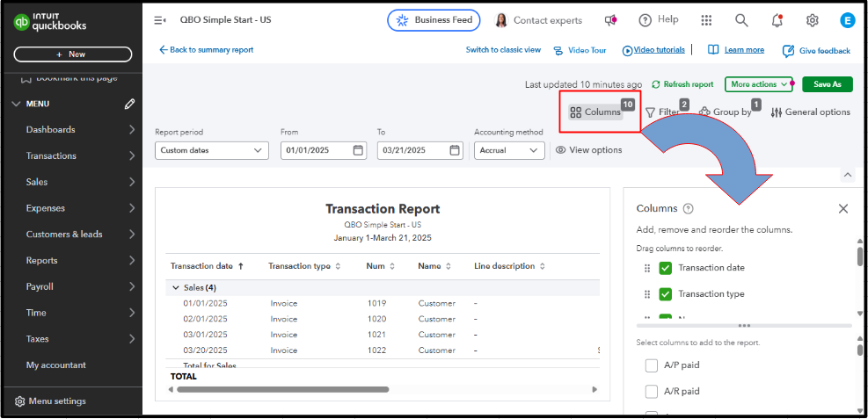Open the Expenses menu
This screenshot has height=419, width=868.
click(72, 208)
